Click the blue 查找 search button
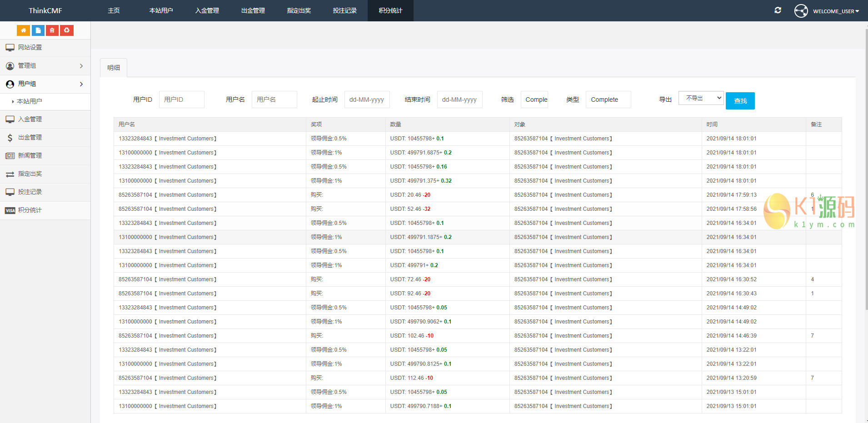This screenshot has width=868, height=423. pos(740,101)
